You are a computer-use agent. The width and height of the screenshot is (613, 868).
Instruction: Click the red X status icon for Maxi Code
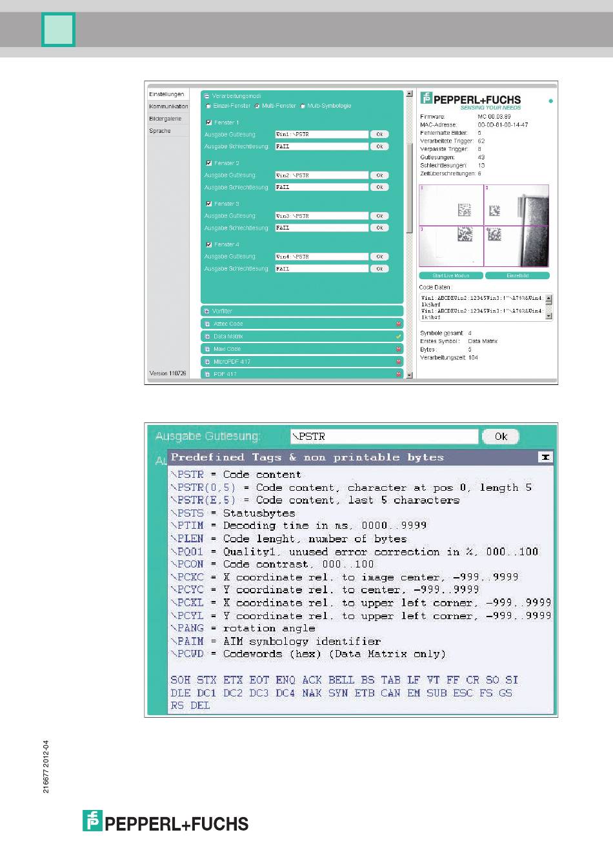point(399,349)
